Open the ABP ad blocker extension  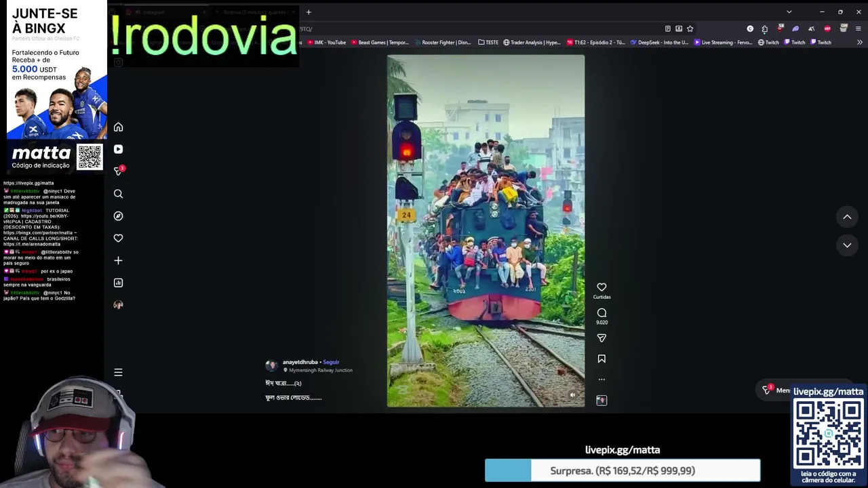[x=827, y=28]
